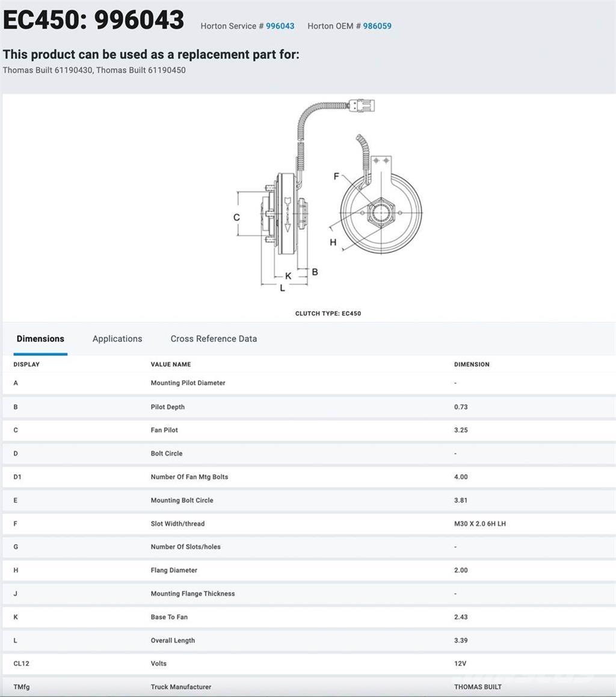Follow the Horton OEM 986059 link
Screen dimensions: 616x697
pos(377,26)
